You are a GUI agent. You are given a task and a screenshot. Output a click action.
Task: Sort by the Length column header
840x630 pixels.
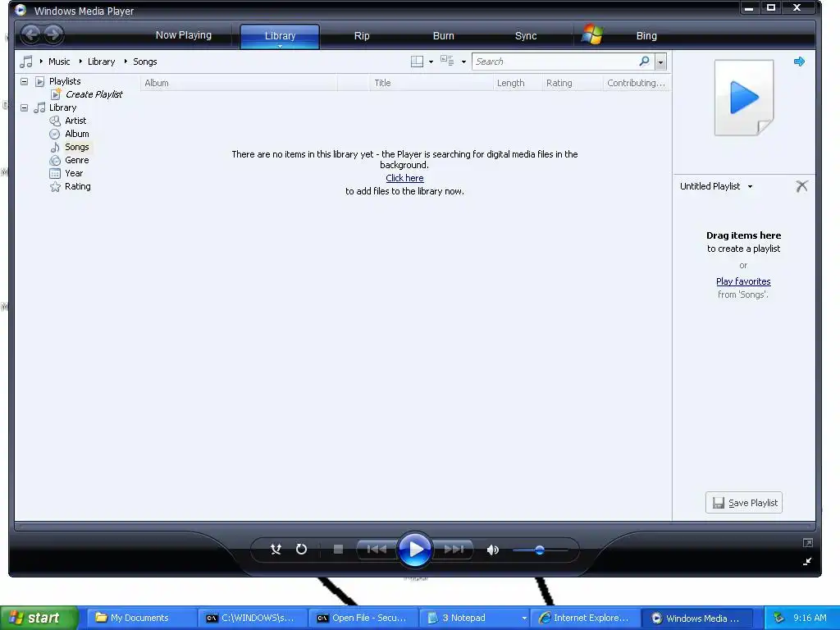coord(517,83)
